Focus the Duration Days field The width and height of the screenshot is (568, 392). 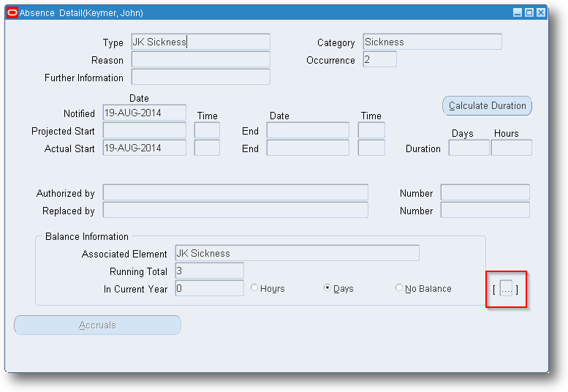click(x=469, y=148)
